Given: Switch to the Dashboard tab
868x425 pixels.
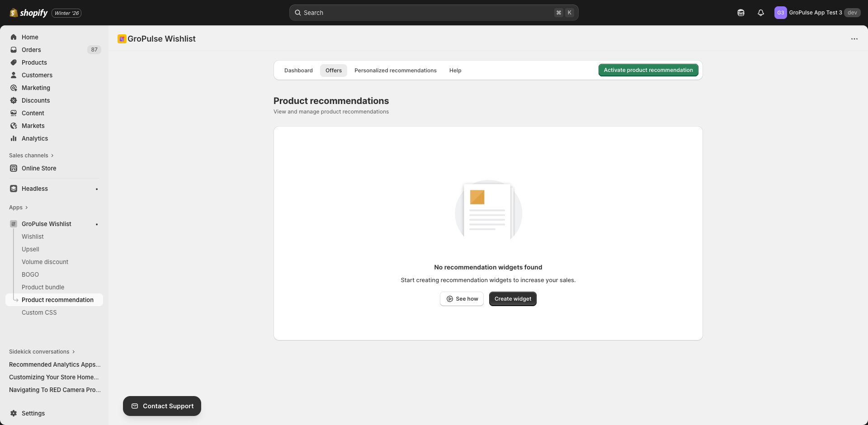Looking at the screenshot, I should click(298, 70).
